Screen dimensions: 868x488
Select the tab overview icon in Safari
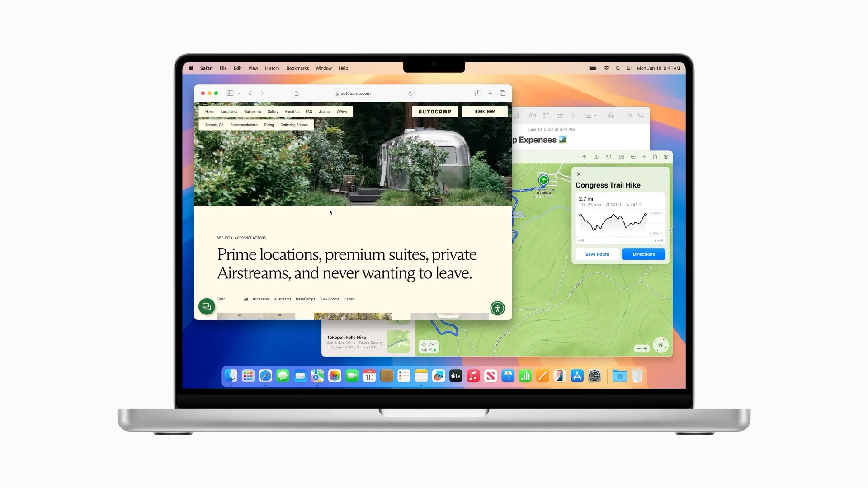pos(503,93)
